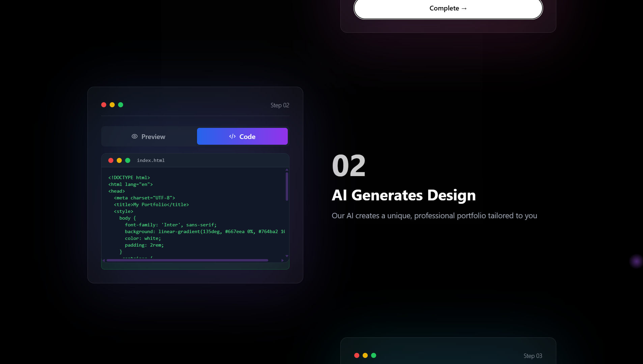Click the Step 02 label

(280, 105)
